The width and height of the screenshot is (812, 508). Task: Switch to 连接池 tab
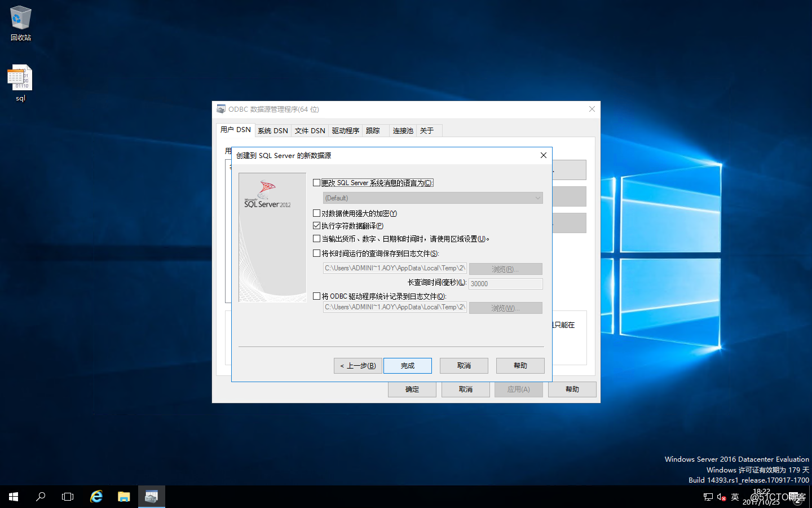tap(403, 130)
